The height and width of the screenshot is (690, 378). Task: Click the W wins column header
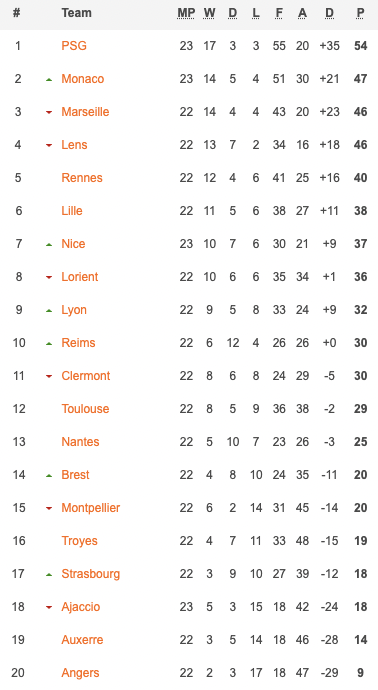209,13
